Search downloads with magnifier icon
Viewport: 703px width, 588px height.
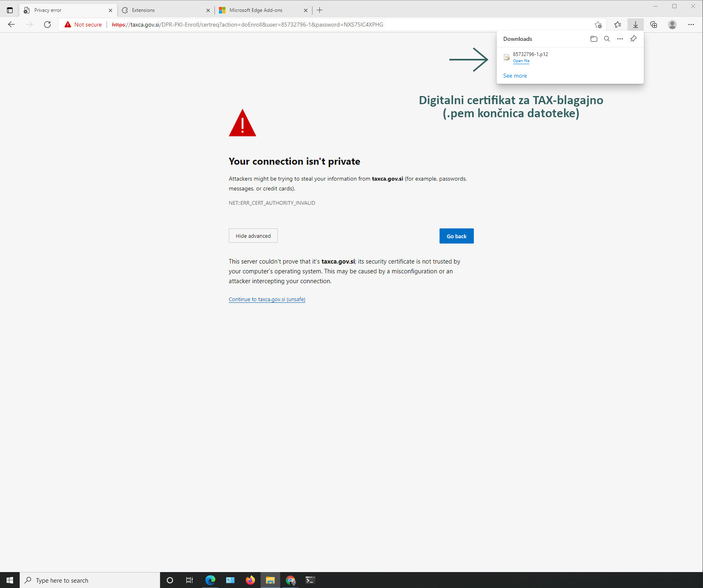point(607,39)
